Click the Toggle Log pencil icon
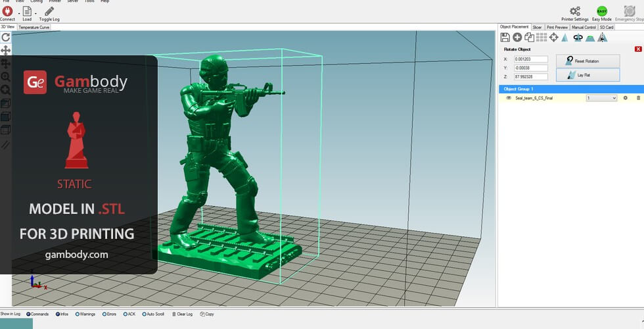 49,11
